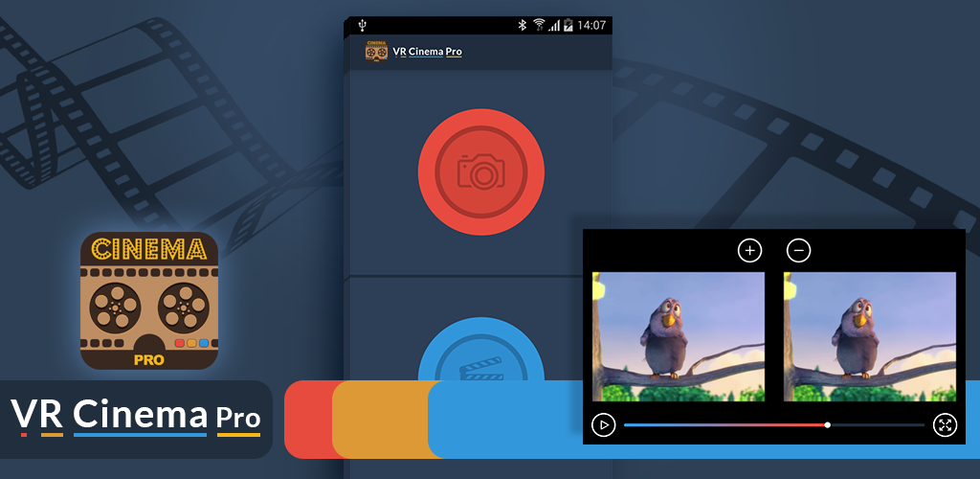980x479 pixels.
Task: Click the signal strength bars icon
Action: tap(554, 26)
